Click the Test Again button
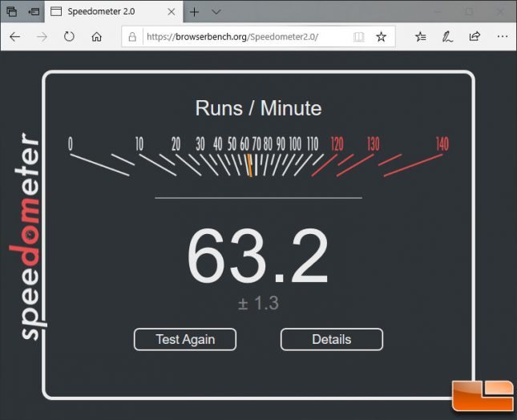The image size is (517, 420). coord(185,339)
